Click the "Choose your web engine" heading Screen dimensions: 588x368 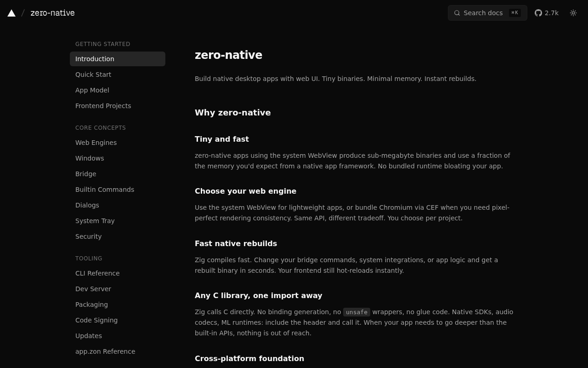pos(246,191)
